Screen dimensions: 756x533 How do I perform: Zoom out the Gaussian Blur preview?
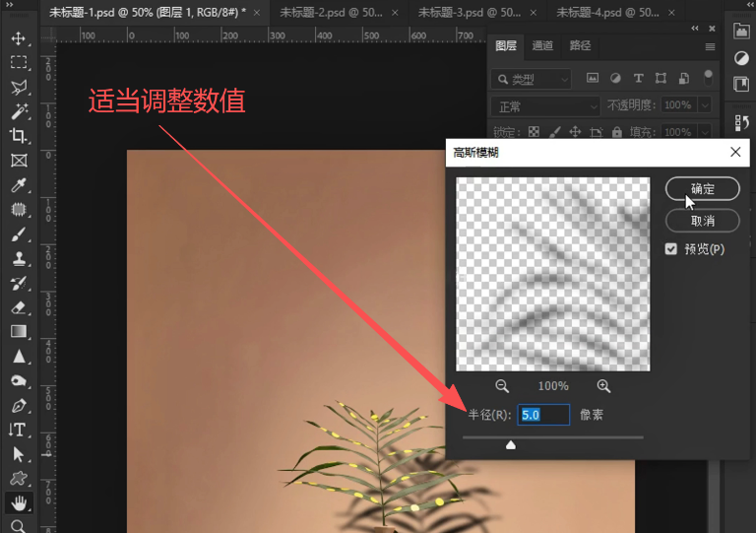pos(502,386)
